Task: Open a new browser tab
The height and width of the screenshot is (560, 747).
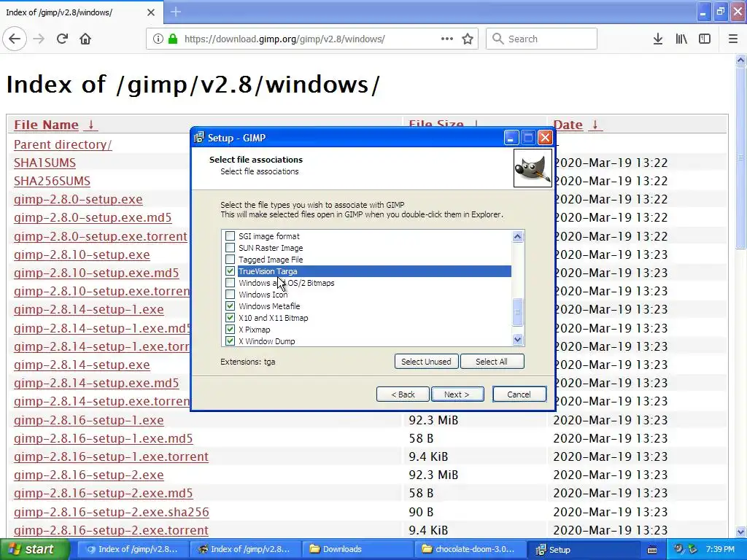Action: pos(176,12)
